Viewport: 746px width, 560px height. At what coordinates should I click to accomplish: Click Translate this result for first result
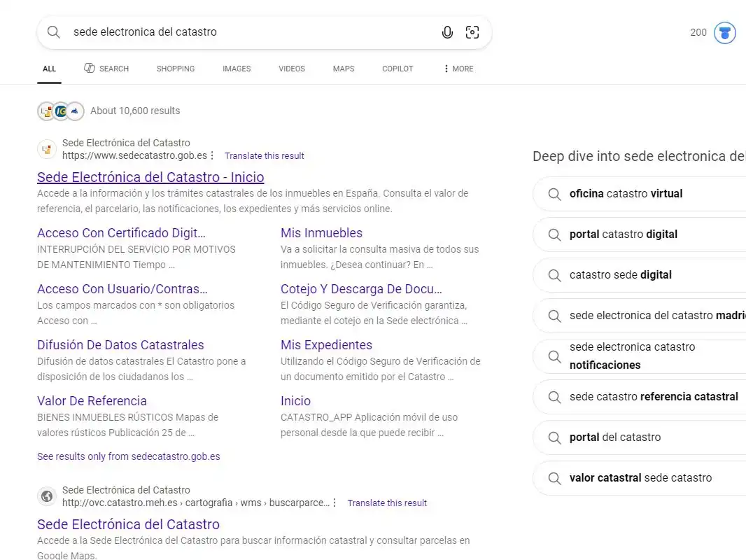click(264, 155)
